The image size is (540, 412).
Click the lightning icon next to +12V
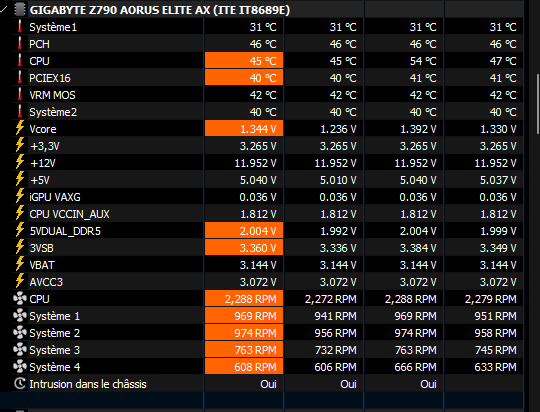(x=20, y=162)
